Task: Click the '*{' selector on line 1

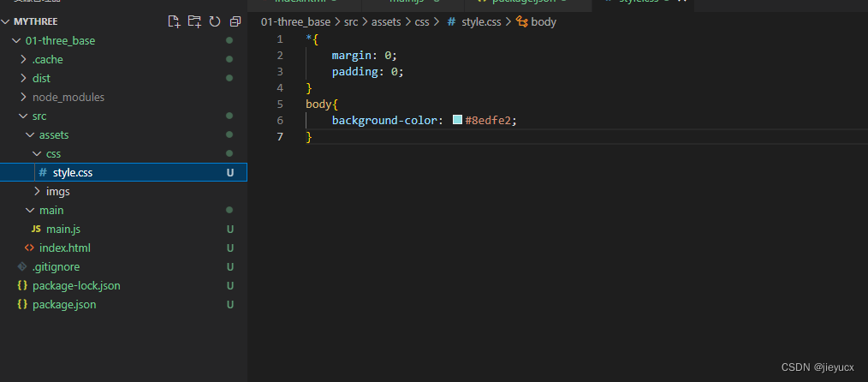Action: (312, 39)
